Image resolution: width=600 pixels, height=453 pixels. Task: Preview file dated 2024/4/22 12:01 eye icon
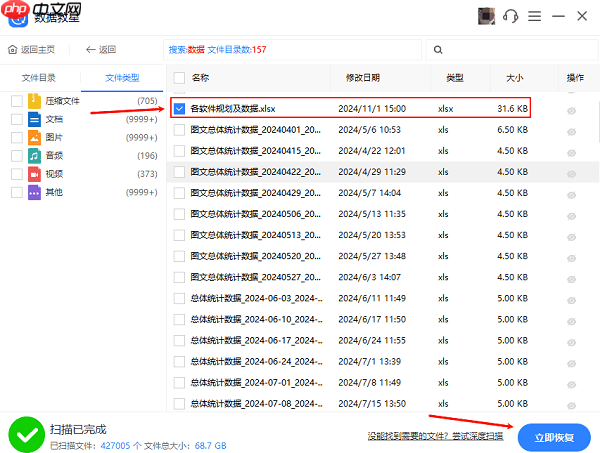tap(571, 153)
